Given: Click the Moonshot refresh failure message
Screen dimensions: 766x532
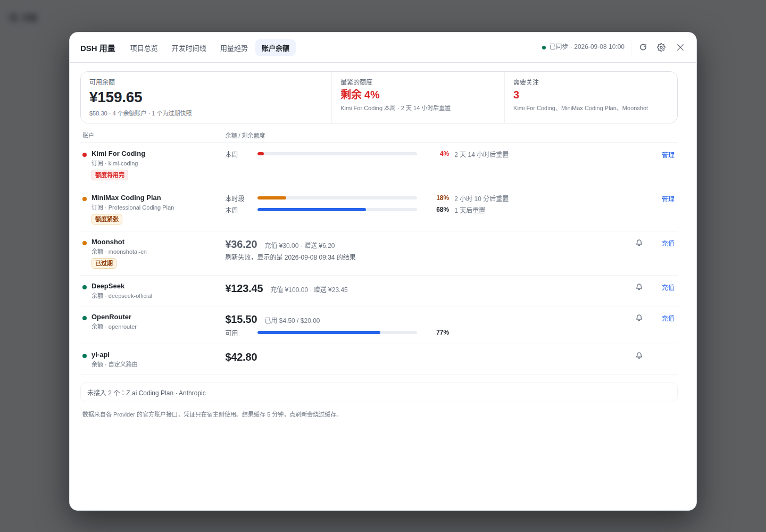Looking at the screenshot, I should (x=290, y=257).
